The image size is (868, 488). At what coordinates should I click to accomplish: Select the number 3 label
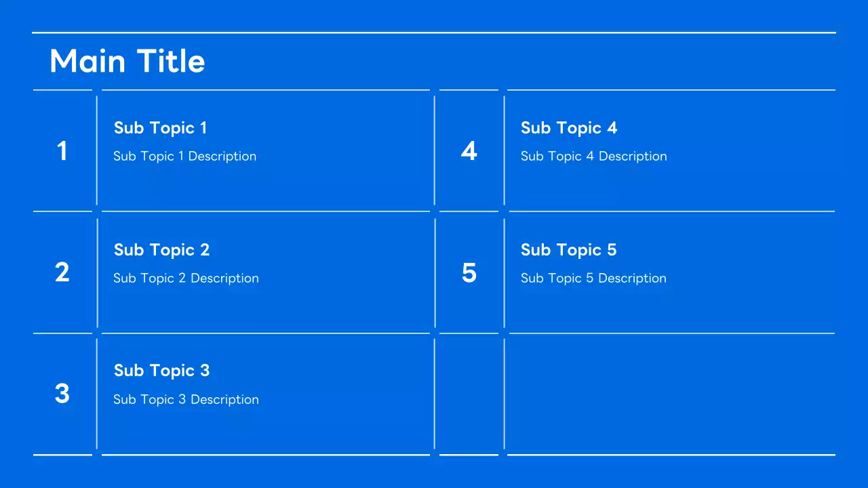coord(62,394)
